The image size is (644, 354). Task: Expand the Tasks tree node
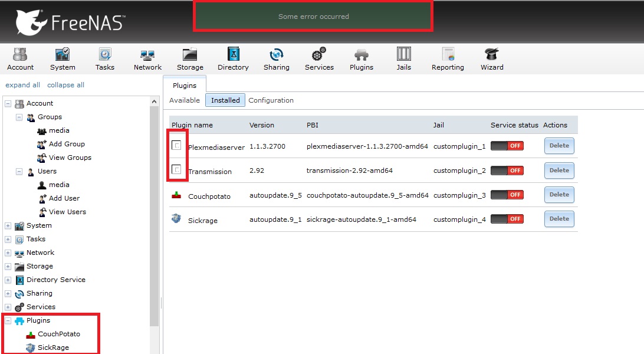(x=8, y=239)
